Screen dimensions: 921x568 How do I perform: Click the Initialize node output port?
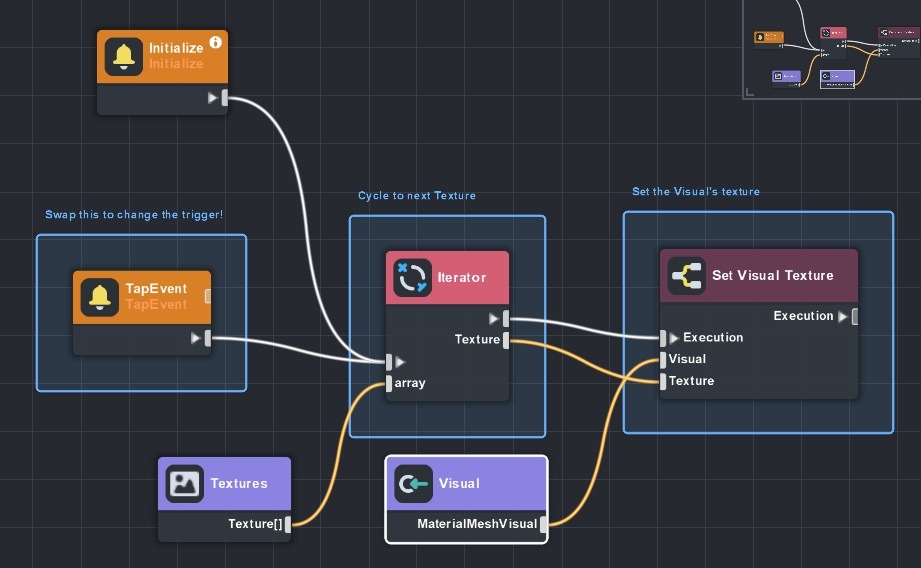coord(225,98)
